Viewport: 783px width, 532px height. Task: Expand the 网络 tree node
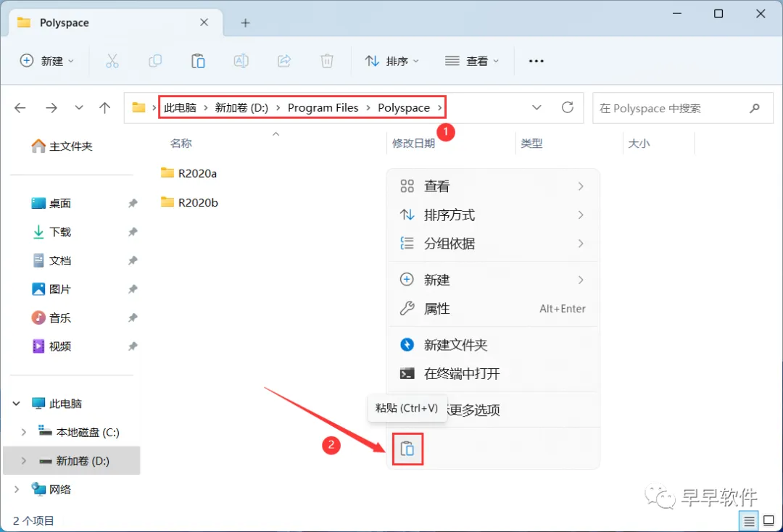click(x=17, y=489)
